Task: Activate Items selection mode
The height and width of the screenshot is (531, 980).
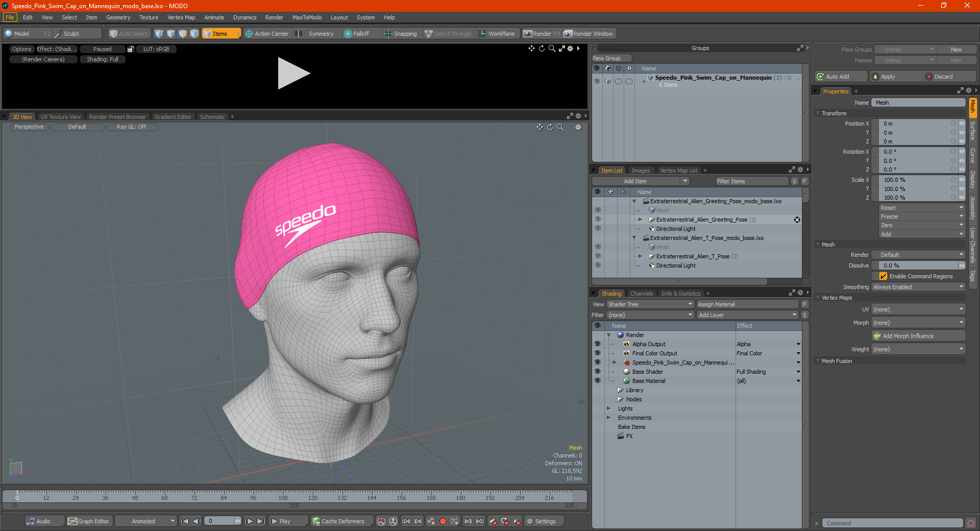Action: point(221,34)
